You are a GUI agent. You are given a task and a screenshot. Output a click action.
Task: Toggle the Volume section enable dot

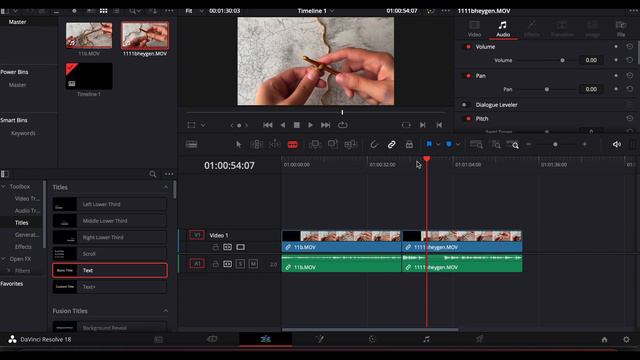click(468, 47)
